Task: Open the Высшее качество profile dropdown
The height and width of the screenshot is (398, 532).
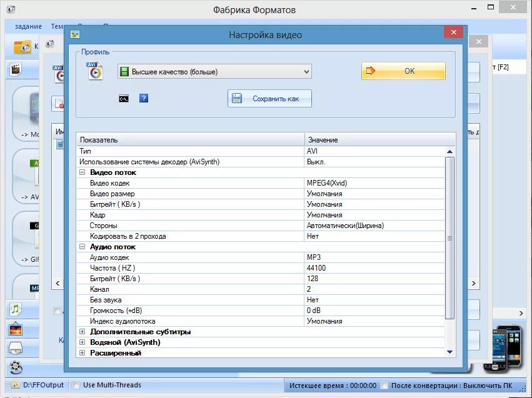Action: 214,71
